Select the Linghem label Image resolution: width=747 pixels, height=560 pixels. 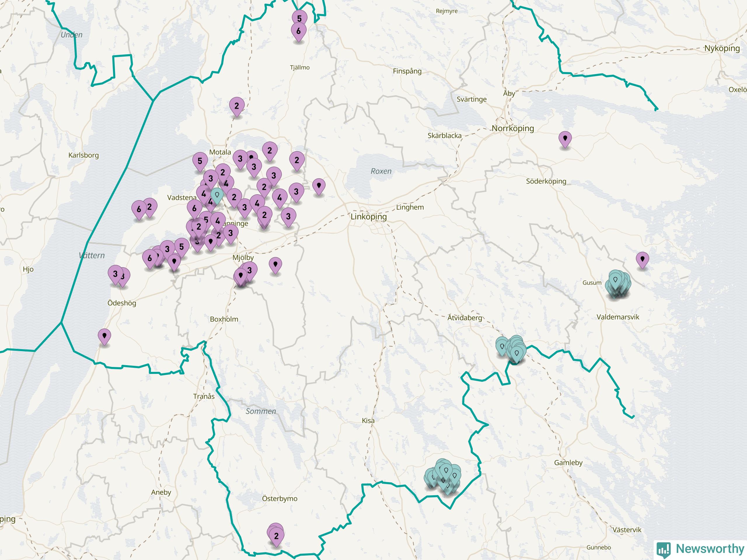click(410, 207)
